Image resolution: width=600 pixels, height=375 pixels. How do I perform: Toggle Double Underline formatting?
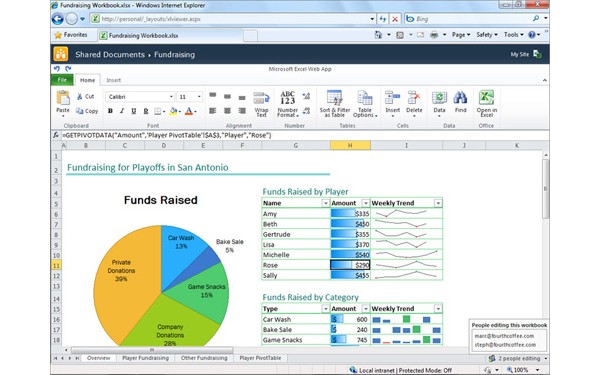146,111
